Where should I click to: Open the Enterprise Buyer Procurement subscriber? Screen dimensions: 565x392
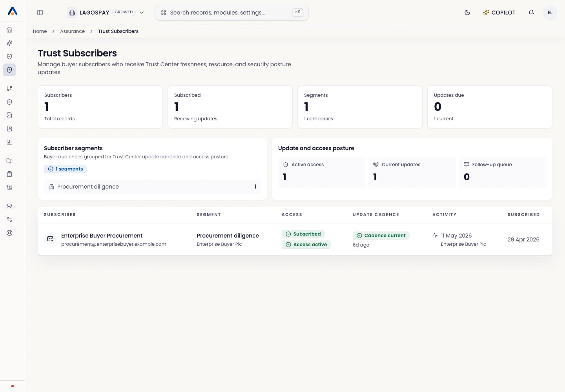pyautogui.click(x=102, y=236)
